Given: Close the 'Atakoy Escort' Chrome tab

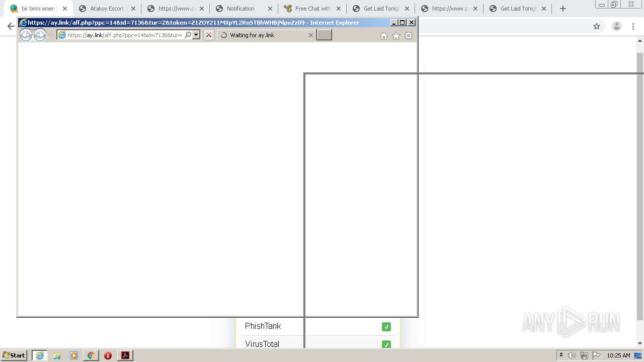Looking at the screenshot, I should [x=133, y=9].
